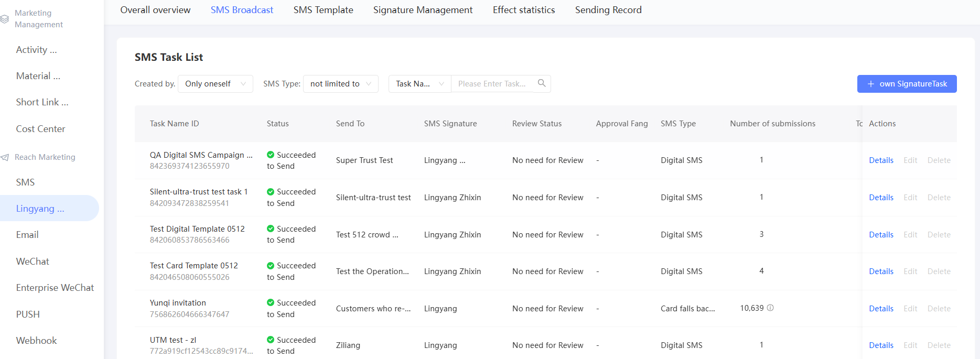The width and height of the screenshot is (980, 359).
Task: Open Details for Test Digital Template 0512
Action: click(881, 235)
